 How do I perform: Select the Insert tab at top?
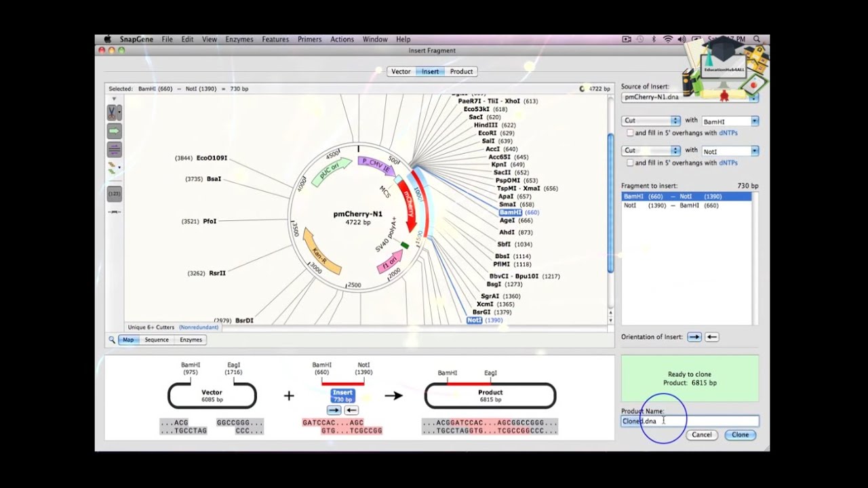[x=430, y=71]
